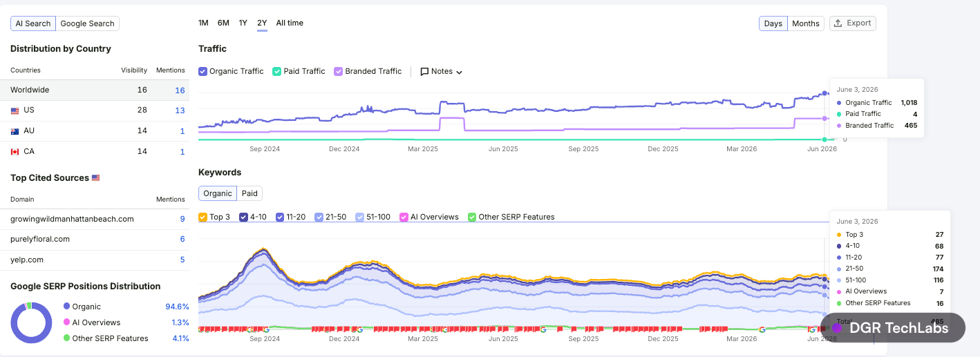Open US mentions count 13

[180, 110]
